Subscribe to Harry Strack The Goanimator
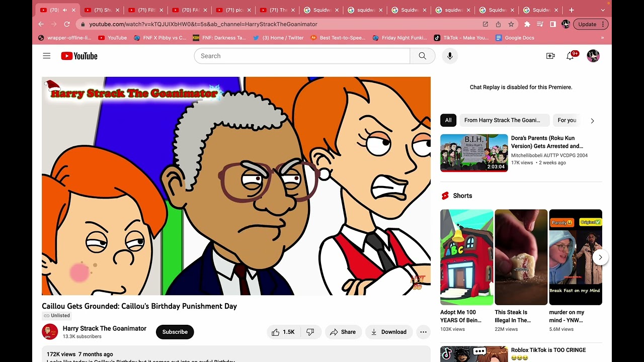Image resolution: width=644 pixels, height=362 pixels. 175,332
